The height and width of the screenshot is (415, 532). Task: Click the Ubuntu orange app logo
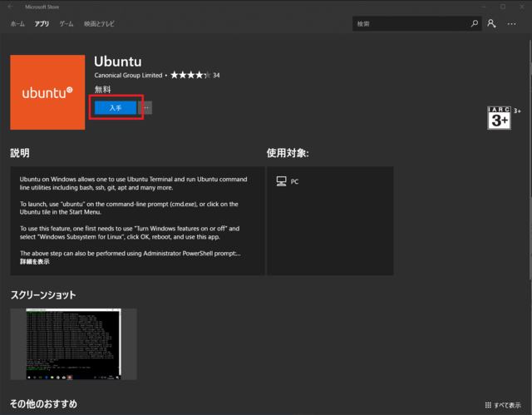click(x=47, y=92)
